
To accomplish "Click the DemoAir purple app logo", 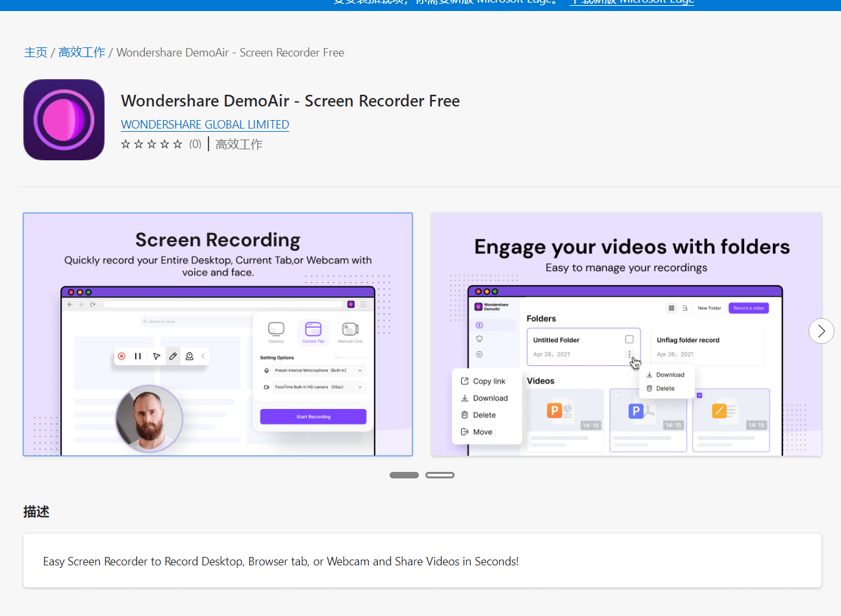I will [x=64, y=120].
